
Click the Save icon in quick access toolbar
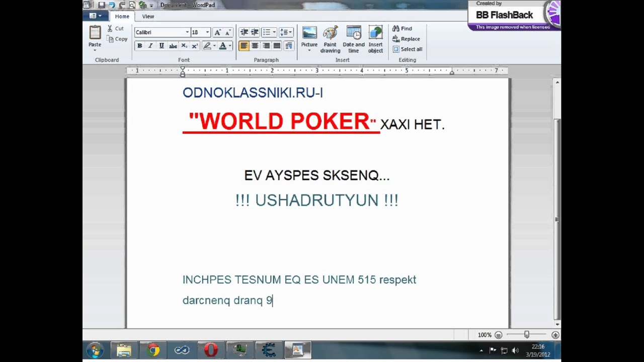point(102,5)
